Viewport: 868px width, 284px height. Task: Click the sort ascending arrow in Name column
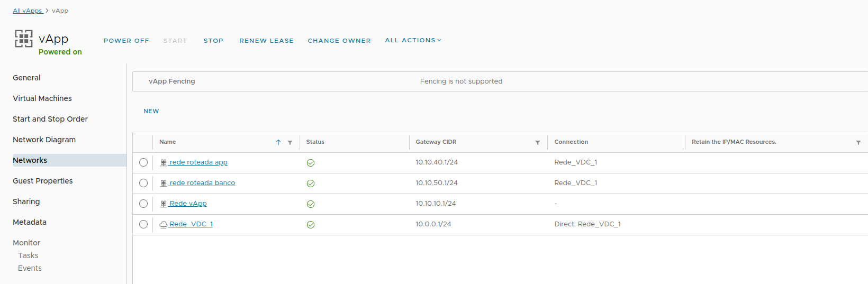click(278, 142)
